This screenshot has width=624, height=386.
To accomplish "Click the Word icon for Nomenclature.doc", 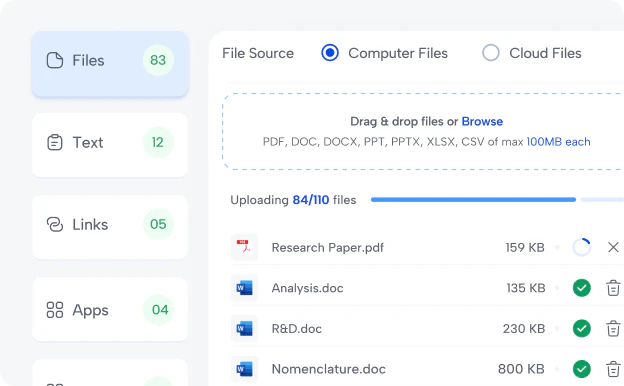I will point(244,369).
